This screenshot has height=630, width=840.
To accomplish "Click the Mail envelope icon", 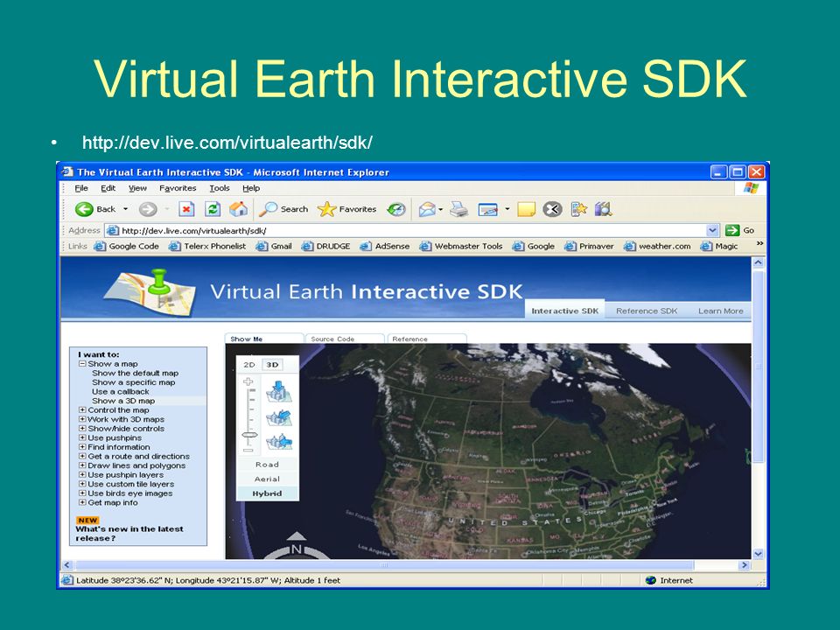I will click(x=427, y=209).
